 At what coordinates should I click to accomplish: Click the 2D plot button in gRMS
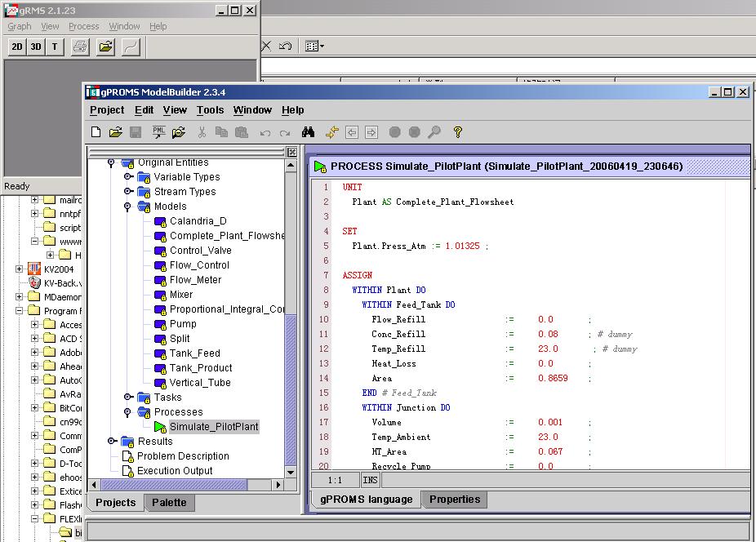(17, 47)
